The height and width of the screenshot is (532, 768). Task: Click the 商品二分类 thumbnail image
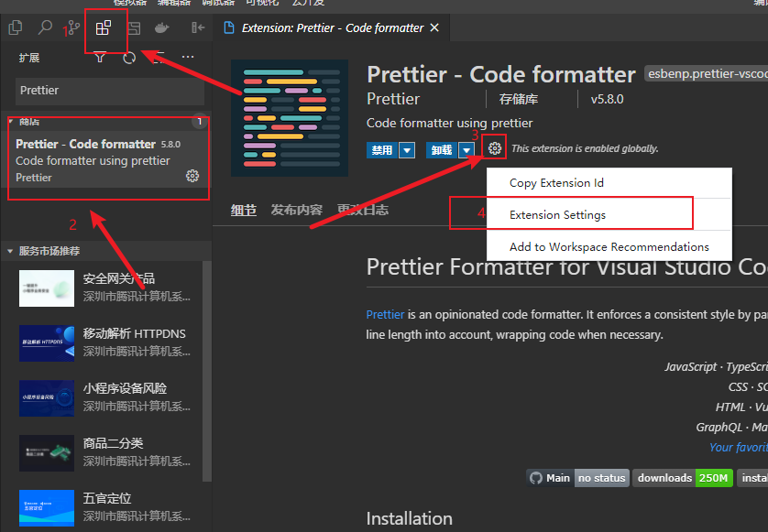[47, 452]
